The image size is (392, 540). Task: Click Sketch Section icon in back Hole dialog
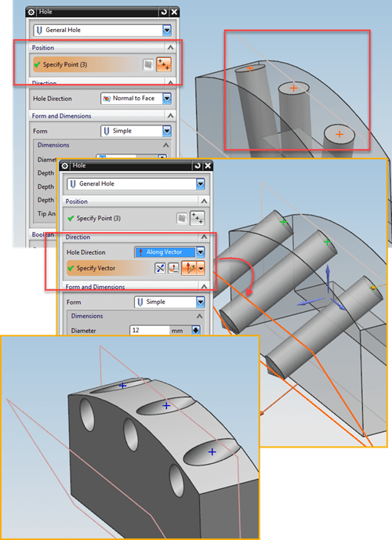click(x=148, y=64)
